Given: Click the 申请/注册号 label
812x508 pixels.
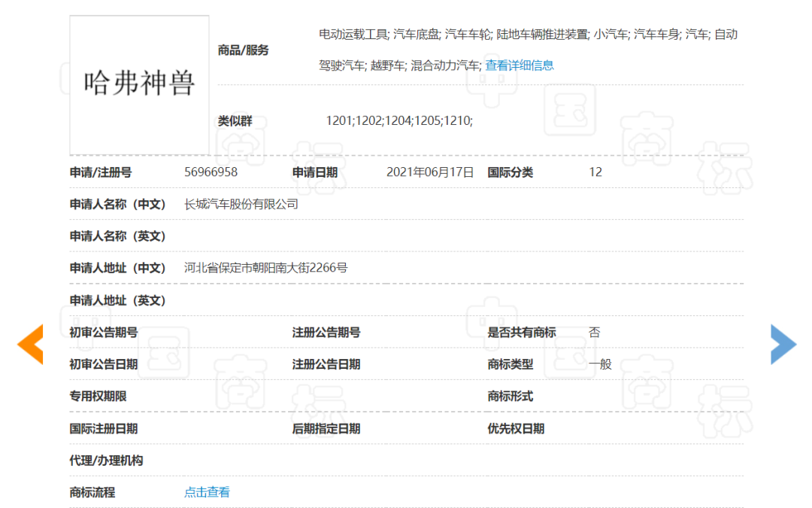Looking at the screenshot, I should pyautogui.click(x=101, y=172).
